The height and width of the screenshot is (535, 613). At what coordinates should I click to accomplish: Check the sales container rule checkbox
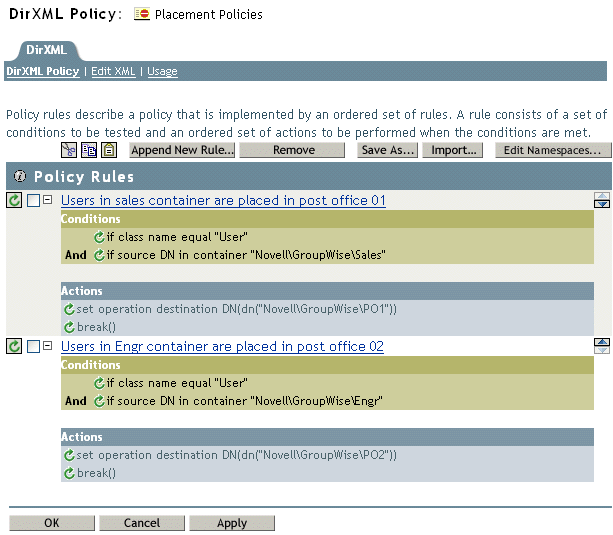(x=33, y=201)
